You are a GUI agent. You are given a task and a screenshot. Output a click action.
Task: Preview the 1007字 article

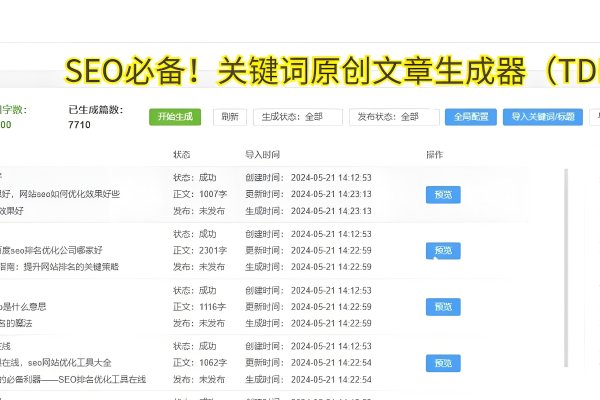pyautogui.click(x=443, y=195)
